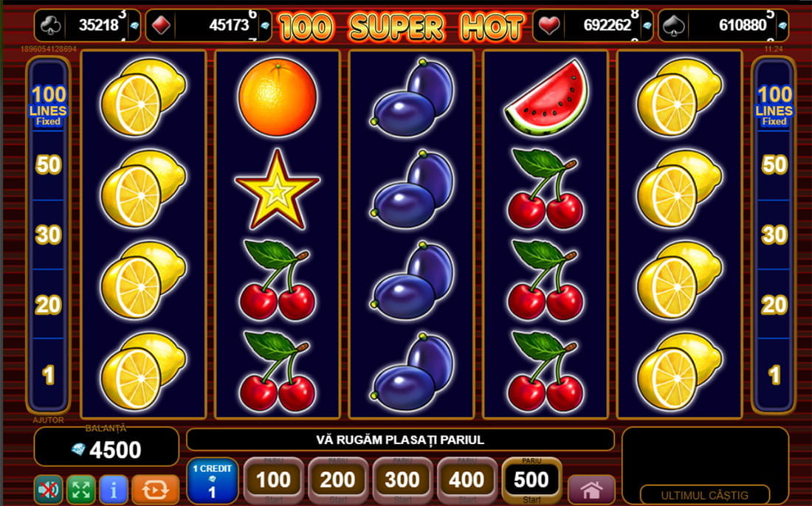Image resolution: width=812 pixels, height=506 pixels.
Task: Click the clubs jackpot icon
Action: coord(51,25)
